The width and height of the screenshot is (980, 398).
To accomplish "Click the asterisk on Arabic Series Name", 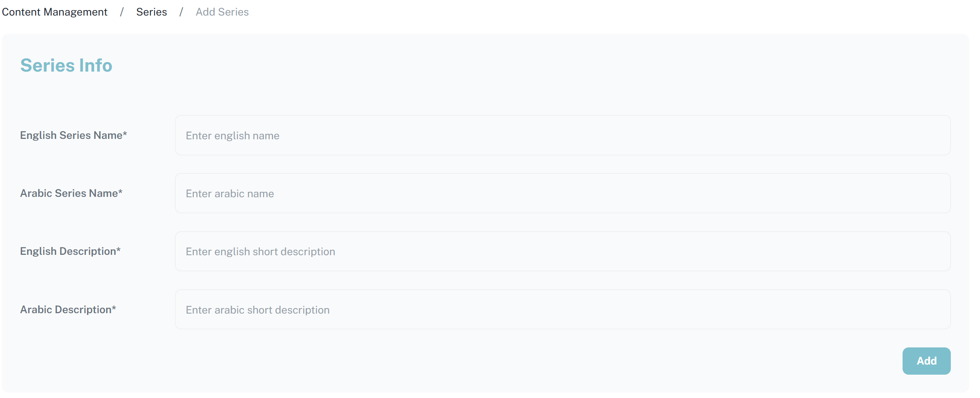I will (121, 192).
